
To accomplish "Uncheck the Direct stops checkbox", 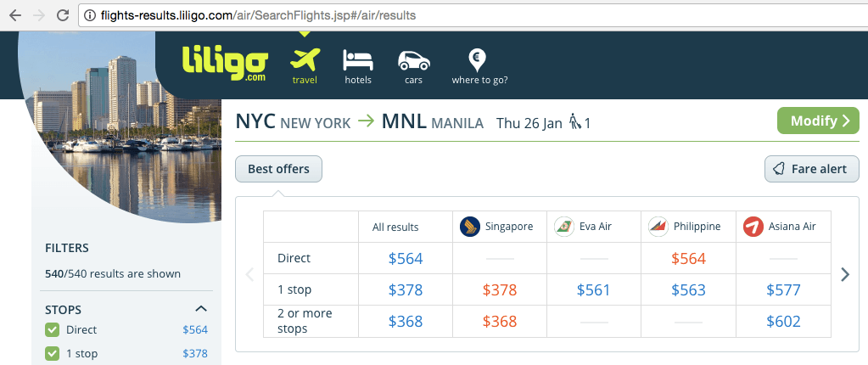I will pyautogui.click(x=52, y=330).
